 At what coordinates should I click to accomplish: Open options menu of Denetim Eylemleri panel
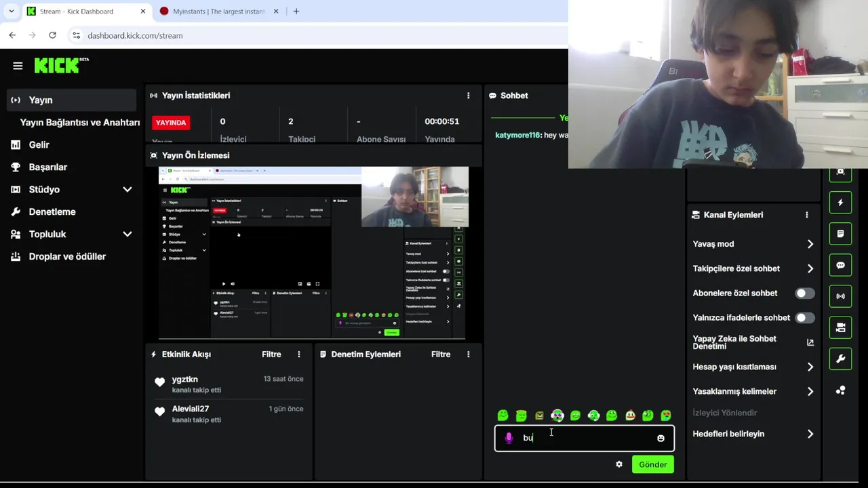tap(468, 354)
